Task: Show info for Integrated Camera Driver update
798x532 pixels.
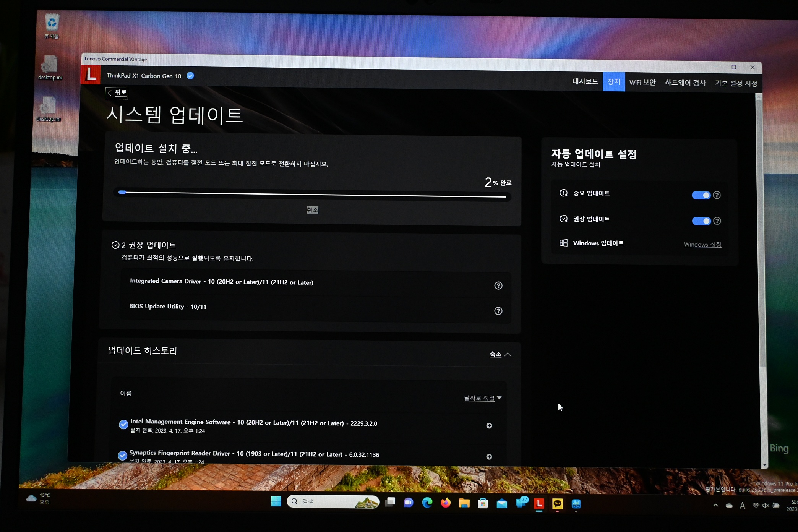Action: click(498, 285)
